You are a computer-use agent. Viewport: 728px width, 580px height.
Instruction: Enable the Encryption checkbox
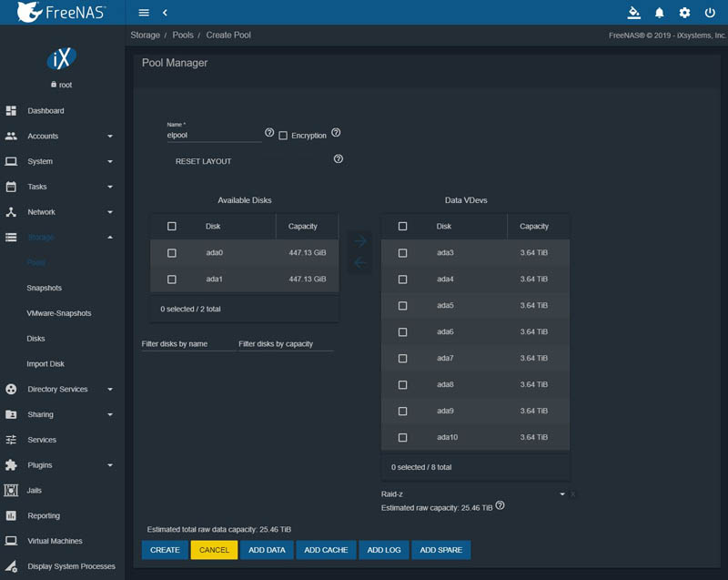click(283, 136)
